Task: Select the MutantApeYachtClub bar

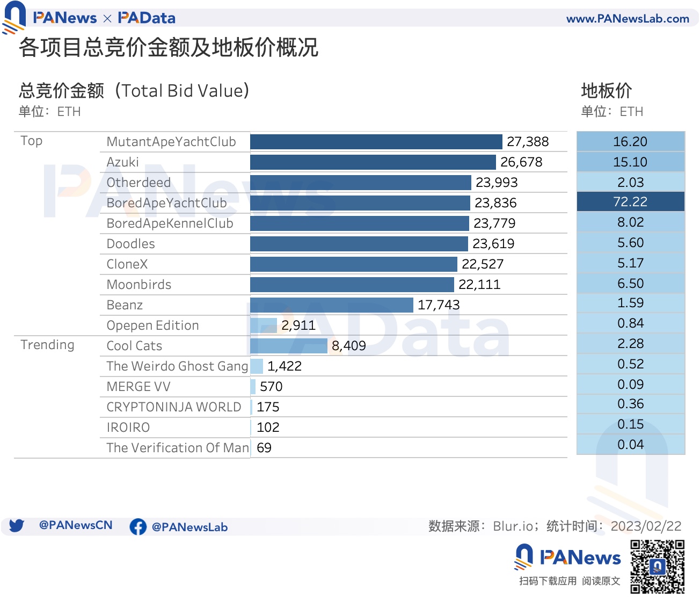Action: [376, 142]
